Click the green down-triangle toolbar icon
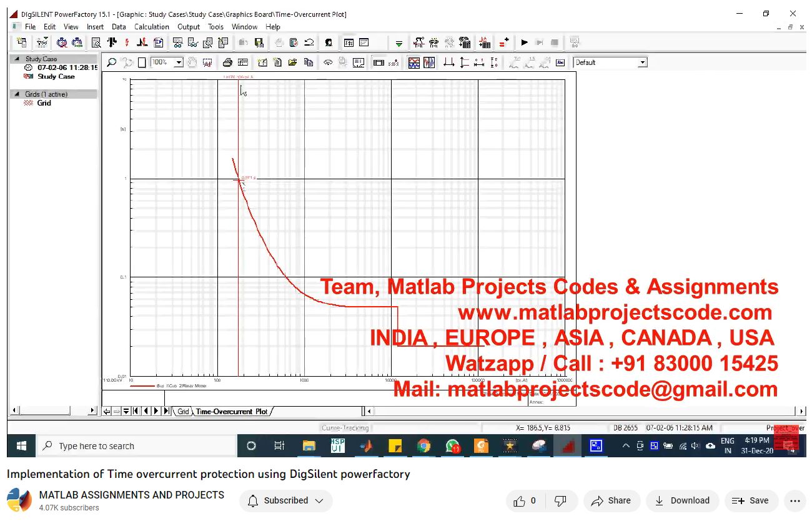The image size is (812, 521). point(399,43)
